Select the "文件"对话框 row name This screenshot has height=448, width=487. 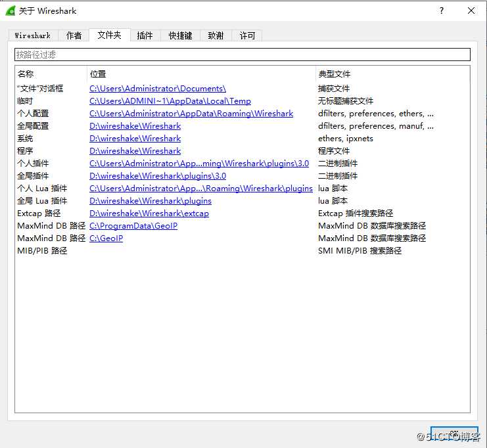40,89
